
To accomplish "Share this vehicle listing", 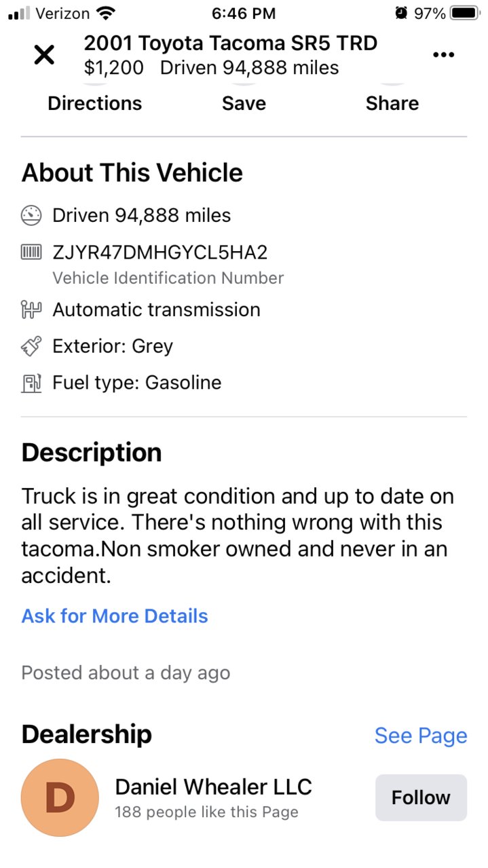I will [x=392, y=104].
